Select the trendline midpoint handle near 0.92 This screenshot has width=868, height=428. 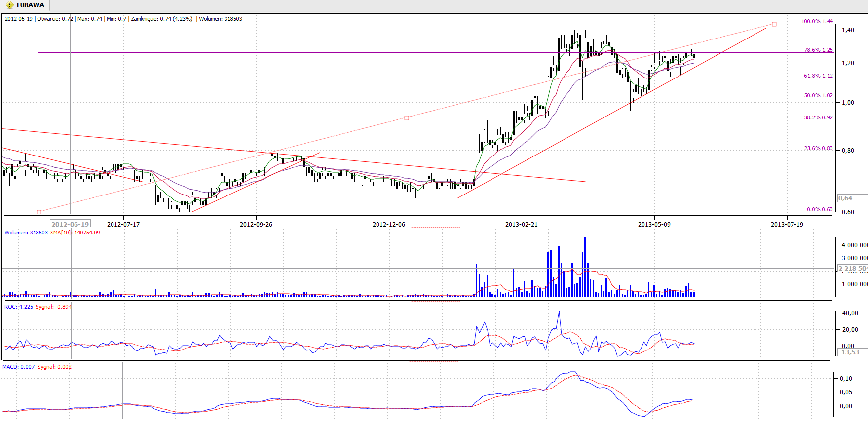point(407,118)
